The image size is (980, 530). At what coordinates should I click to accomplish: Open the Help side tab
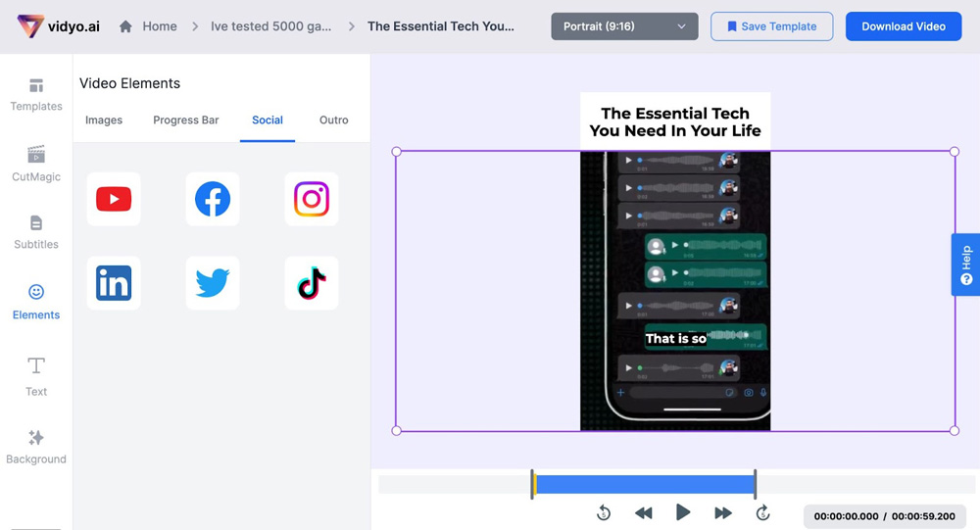pos(965,265)
